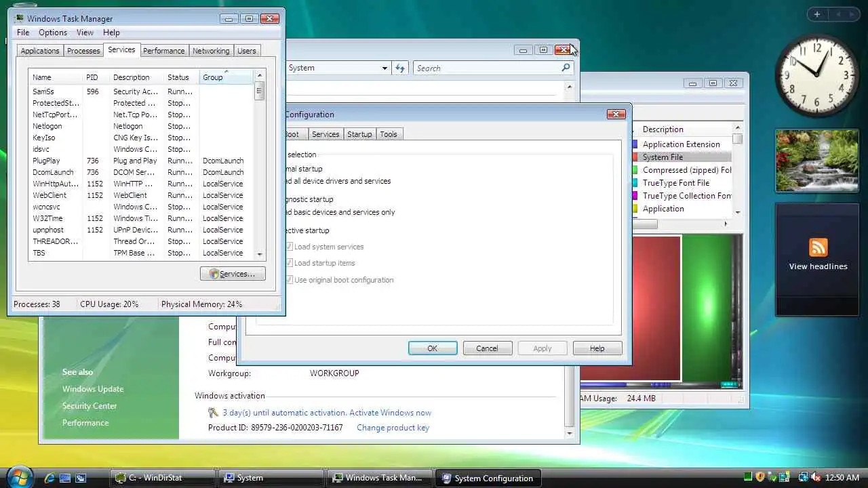Click Show Desktop in quick launch
The width and height of the screenshot is (868, 488).
pos(64,478)
